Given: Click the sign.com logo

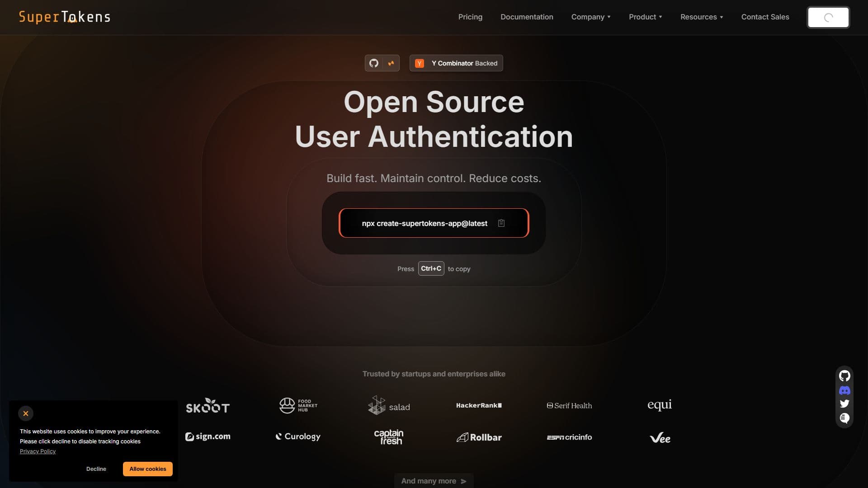Looking at the screenshot, I should pyautogui.click(x=208, y=437).
